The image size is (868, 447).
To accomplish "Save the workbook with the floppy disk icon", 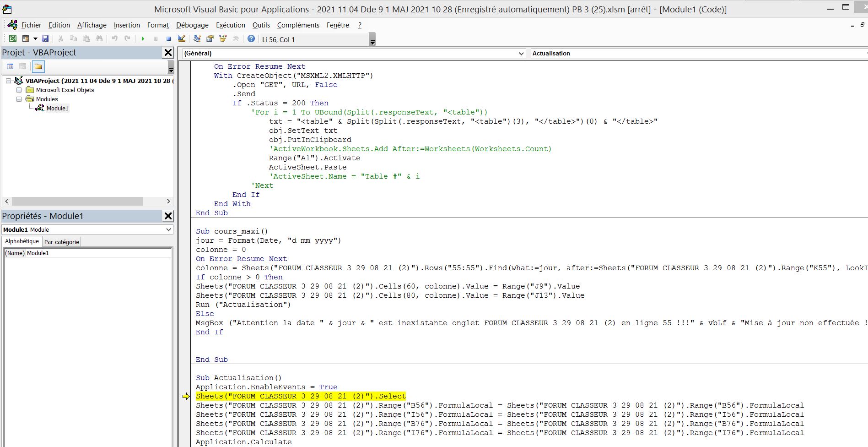I will coord(45,39).
